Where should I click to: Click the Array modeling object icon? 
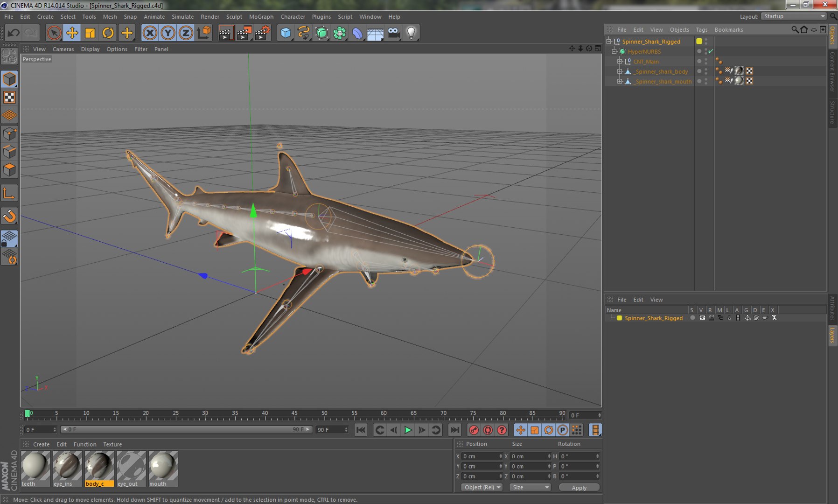pyautogui.click(x=340, y=33)
